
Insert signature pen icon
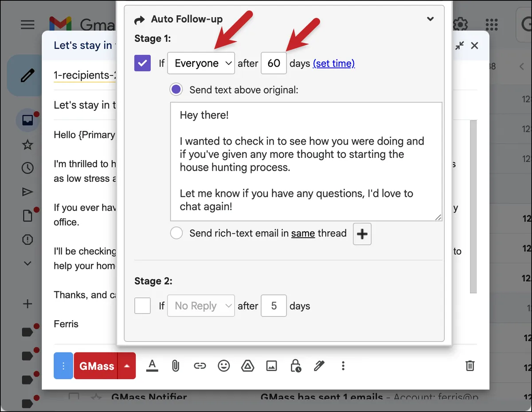tap(319, 366)
